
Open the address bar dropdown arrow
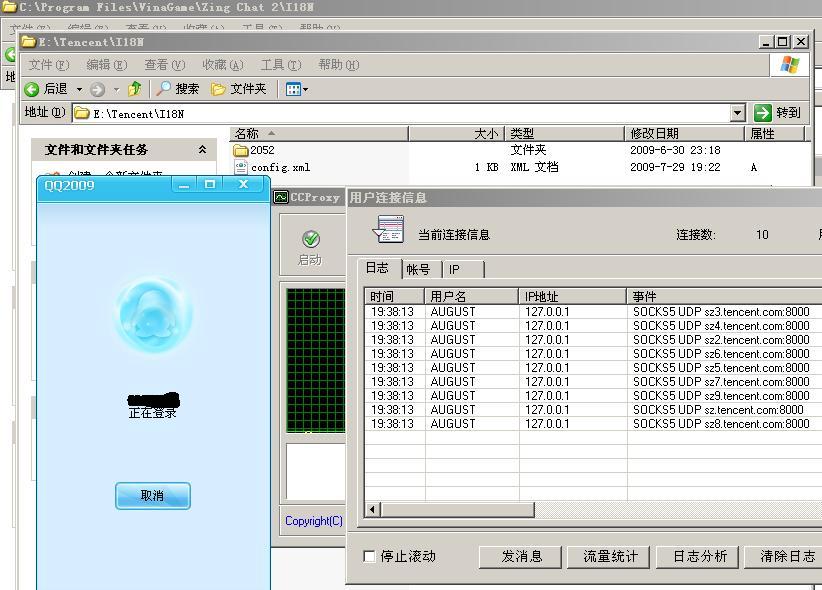coord(738,113)
